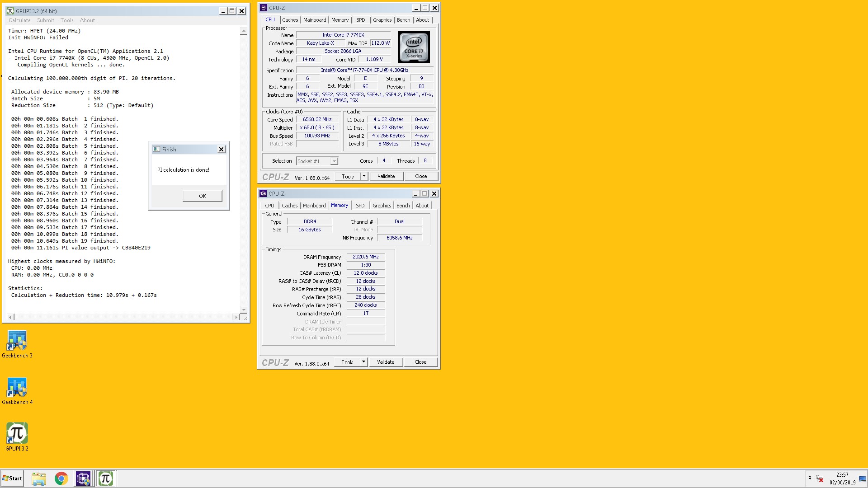Expand Tools dropdown arrow in bottom CPU-Z

tap(364, 362)
